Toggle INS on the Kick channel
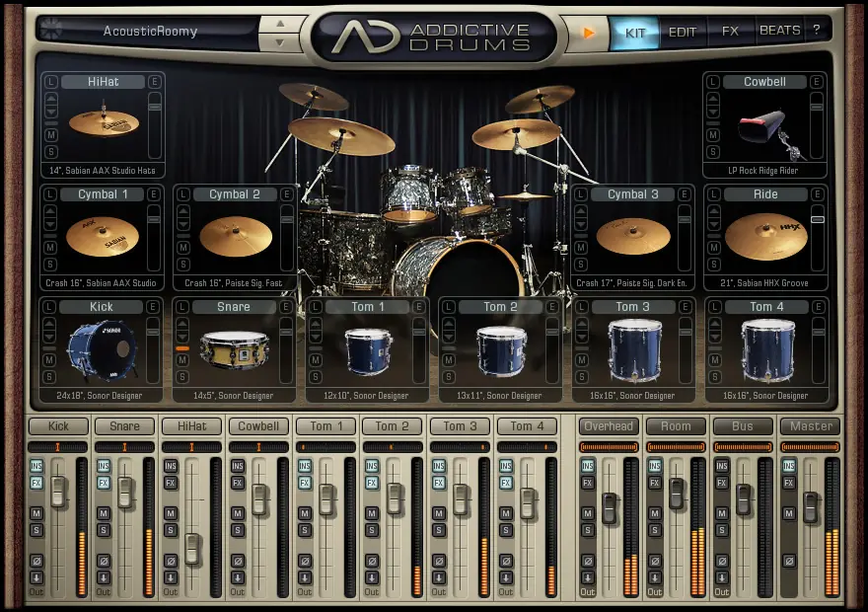 coord(36,466)
